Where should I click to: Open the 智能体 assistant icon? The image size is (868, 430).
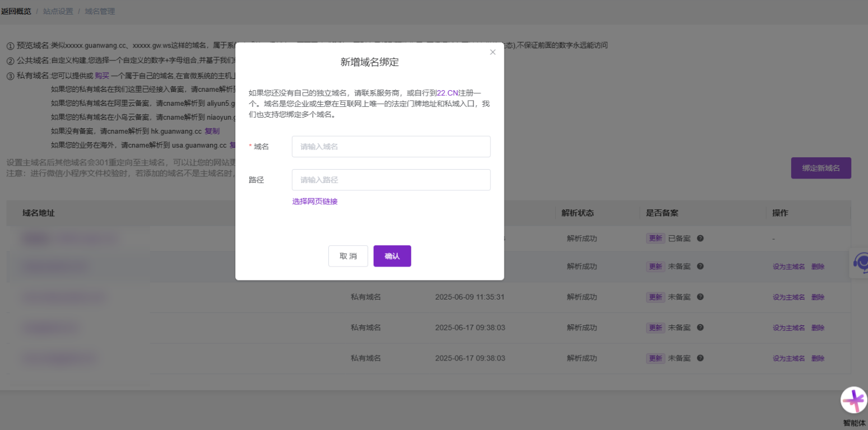pyautogui.click(x=854, y=400)
